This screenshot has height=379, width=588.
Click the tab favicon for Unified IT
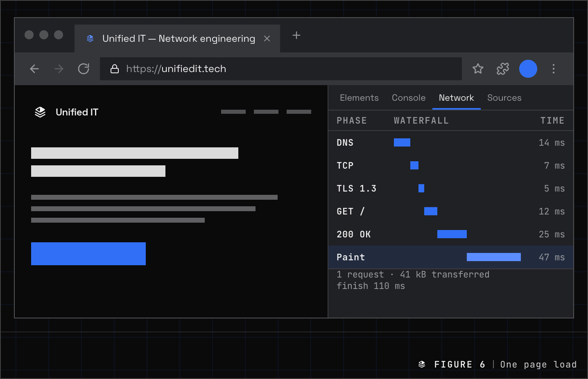click(90, 38)
